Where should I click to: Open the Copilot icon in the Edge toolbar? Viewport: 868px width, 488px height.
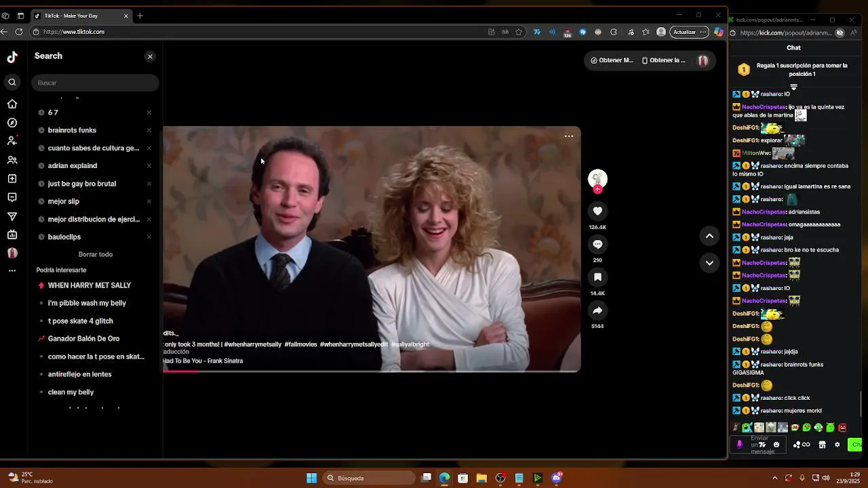point(718,32)
